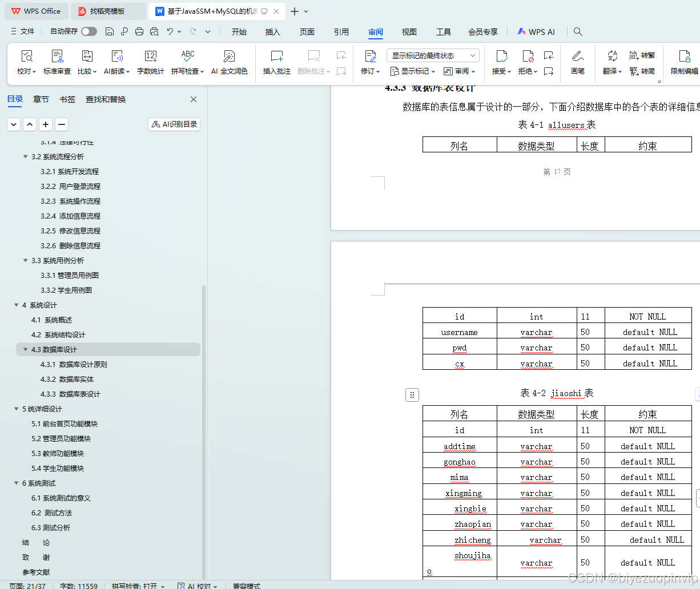Jump to 3.2.2 用户登录流程 heading

[x=70, y=186]
